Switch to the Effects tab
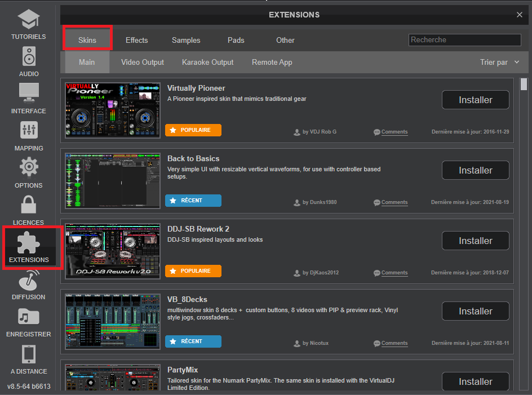Image resolution: width=532 pixels, height=395 pixels. pyautogui.click(x=137, y=40)
